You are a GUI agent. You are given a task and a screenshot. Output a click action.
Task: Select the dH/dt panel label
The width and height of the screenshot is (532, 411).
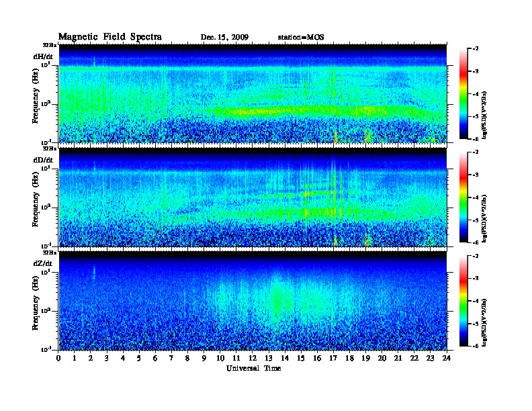pyautogui.click(x=43, y=56)
